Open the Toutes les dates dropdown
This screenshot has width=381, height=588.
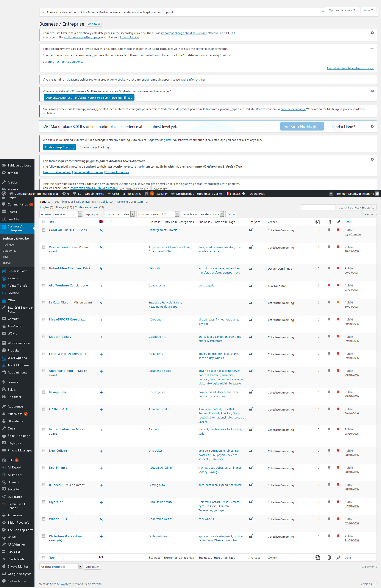coord(119,214)
